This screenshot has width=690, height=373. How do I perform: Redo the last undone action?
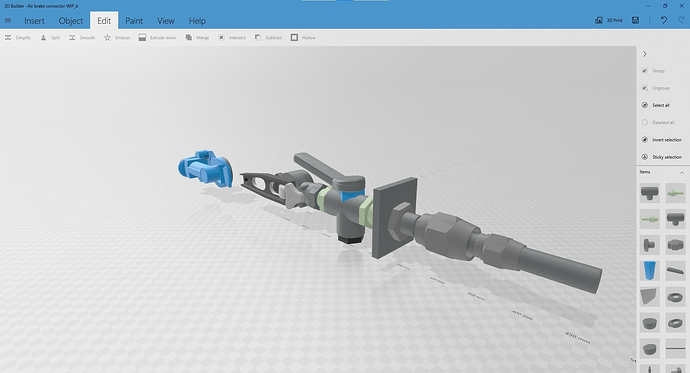tap(681, 20)
